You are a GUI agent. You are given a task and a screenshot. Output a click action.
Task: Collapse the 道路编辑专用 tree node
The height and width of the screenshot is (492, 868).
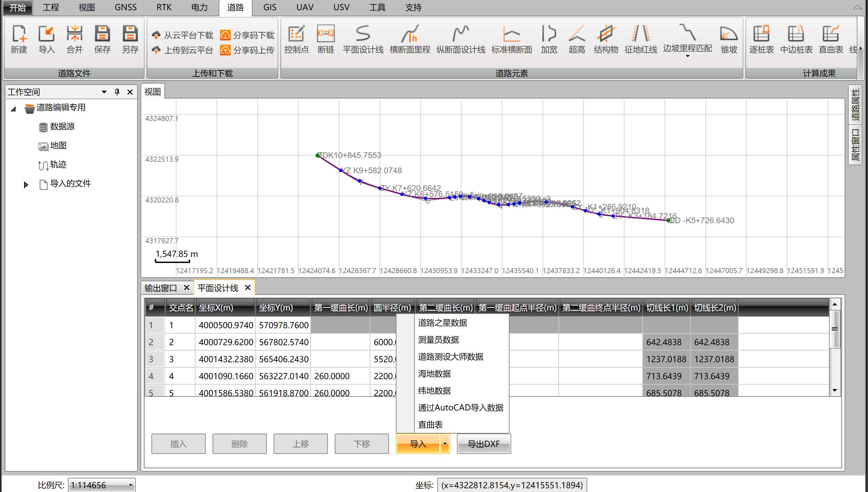pyautogui.click(x=14, y=109)
